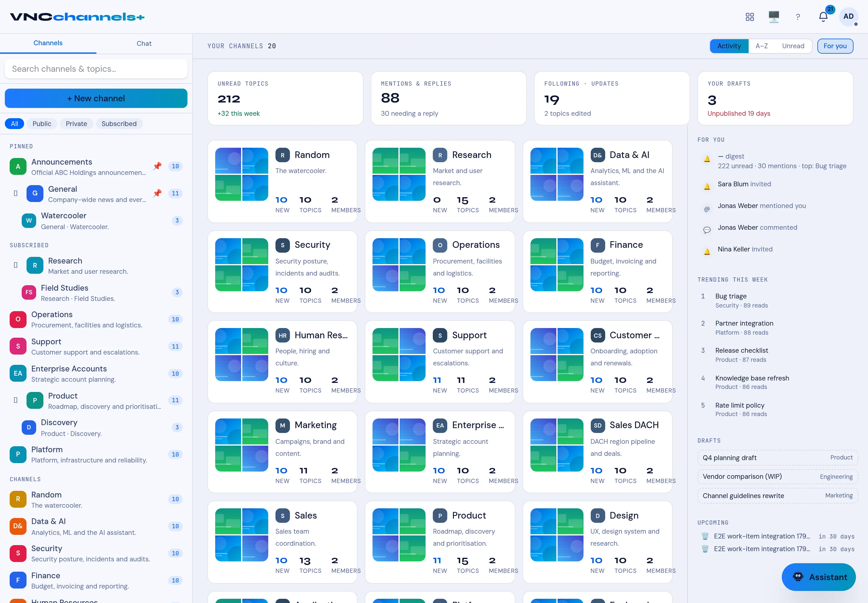Click the desktop monitor icon in header
The height and width of the screenshot is (603, 868).
(774, 17)
